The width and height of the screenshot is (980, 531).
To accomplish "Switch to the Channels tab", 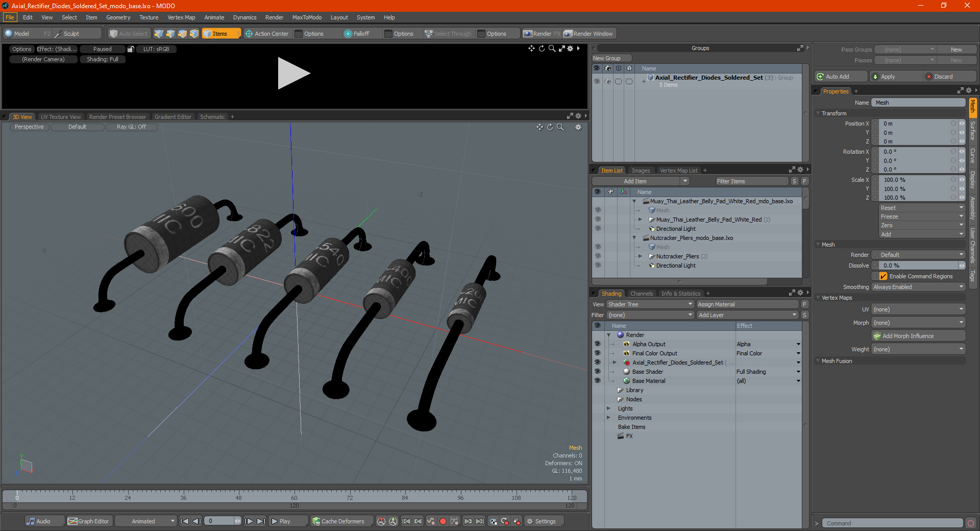I will tap(642, 294).
